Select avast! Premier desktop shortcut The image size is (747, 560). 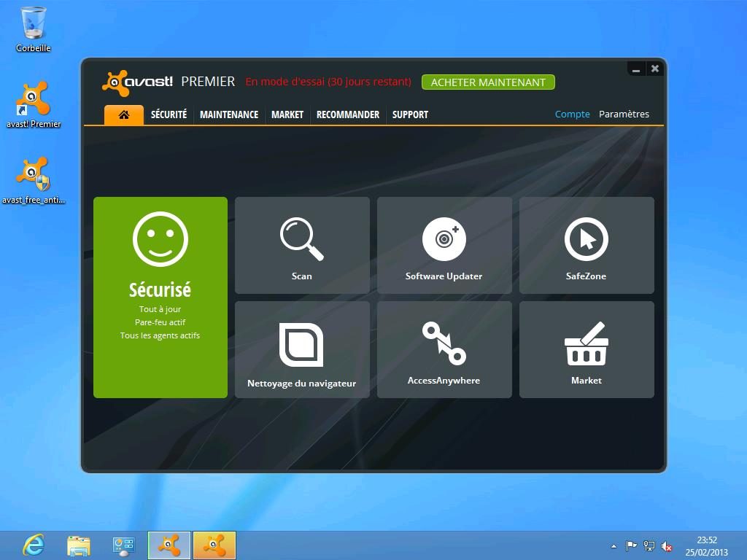[34, 105]
